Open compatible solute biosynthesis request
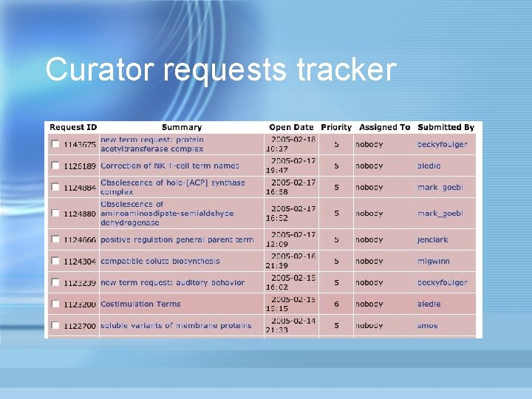Image resolution: width=532 pixels, height=399 pixels. click(160, 261)
